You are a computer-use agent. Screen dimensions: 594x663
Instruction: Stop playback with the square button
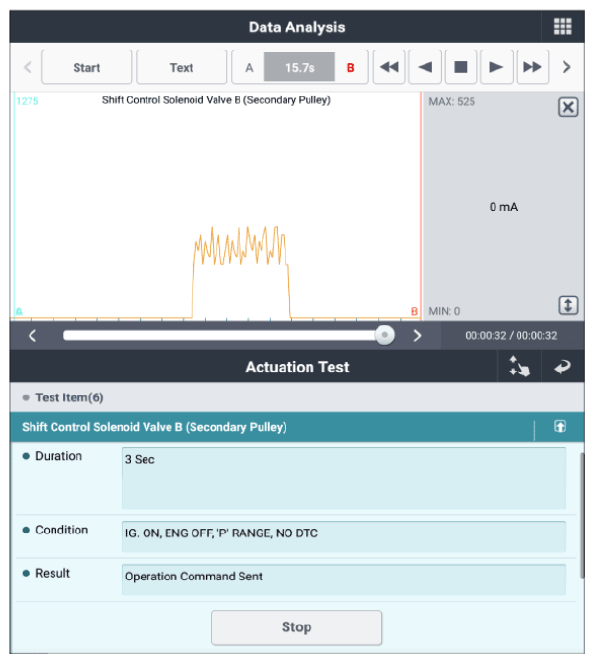click(x=461, y=67)
